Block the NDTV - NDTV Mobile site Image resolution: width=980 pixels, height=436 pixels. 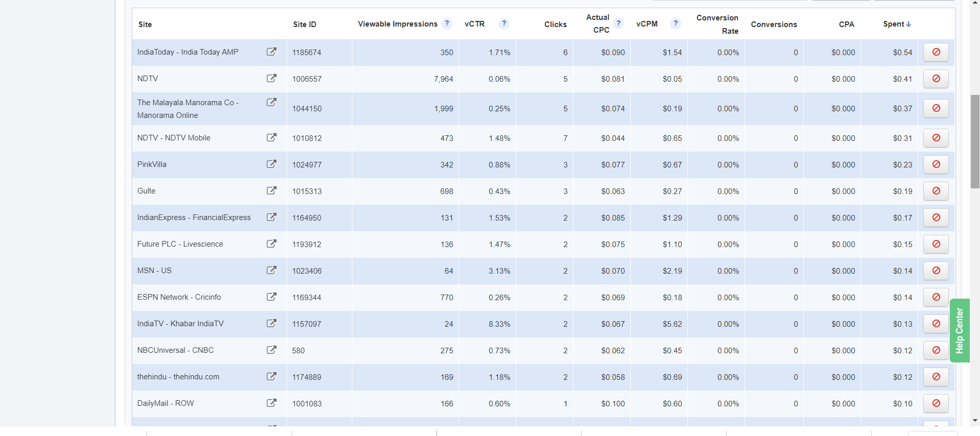tap(936, 138)
